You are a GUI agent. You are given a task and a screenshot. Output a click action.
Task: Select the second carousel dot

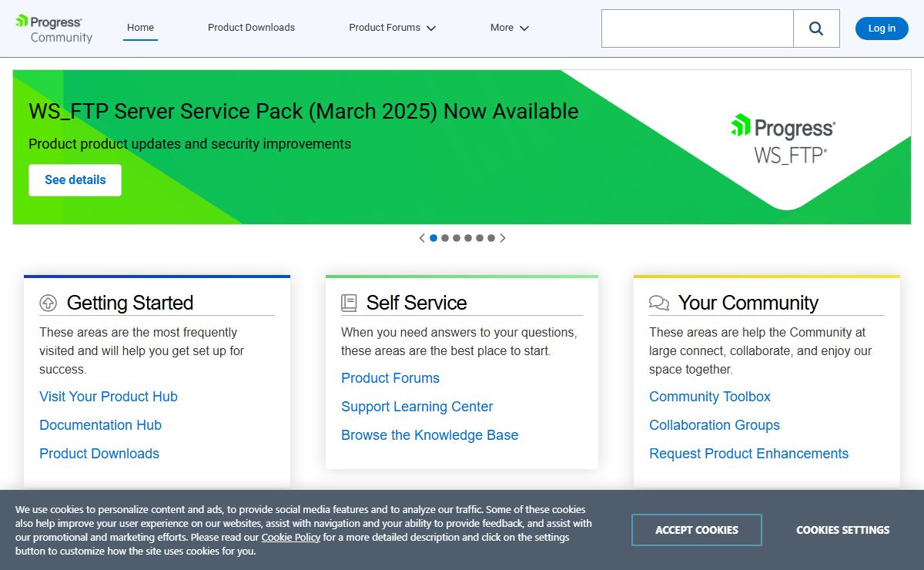[445, 238]
